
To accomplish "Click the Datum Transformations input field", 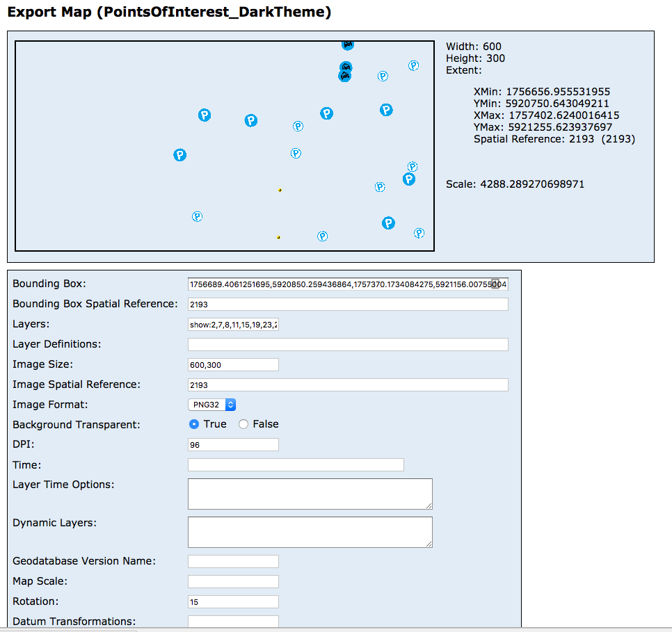I will [x=233, y=622].
